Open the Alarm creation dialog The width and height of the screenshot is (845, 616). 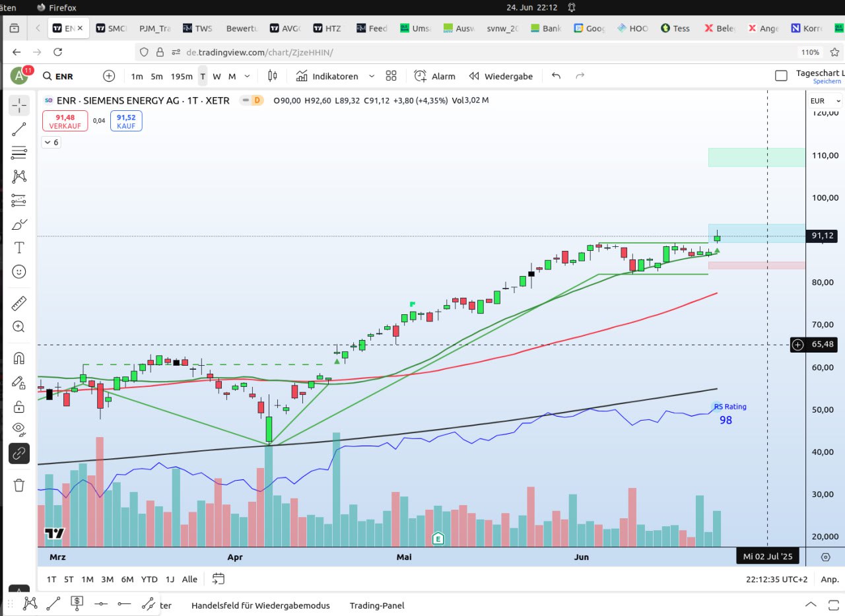click(x=434, y=76)
